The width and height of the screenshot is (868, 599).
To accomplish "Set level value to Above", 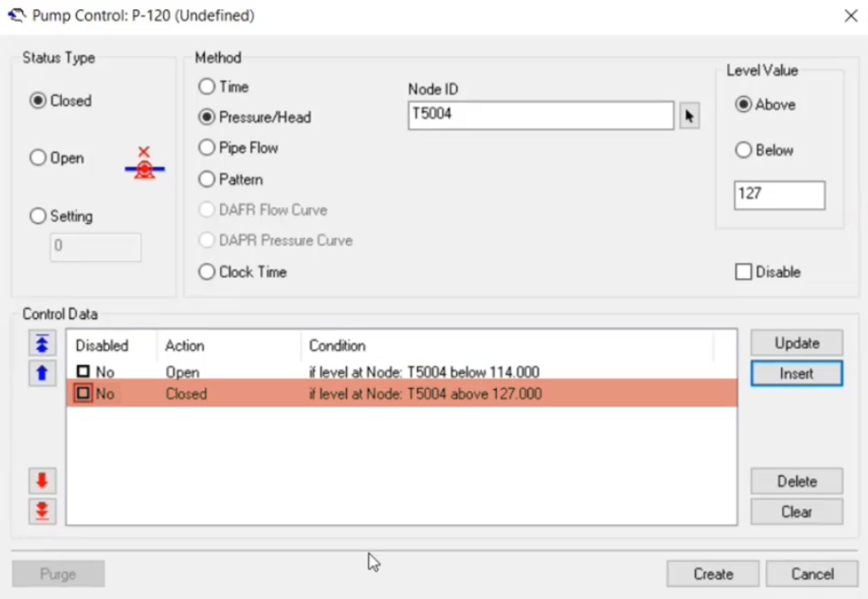I will [x=765, y=104].
